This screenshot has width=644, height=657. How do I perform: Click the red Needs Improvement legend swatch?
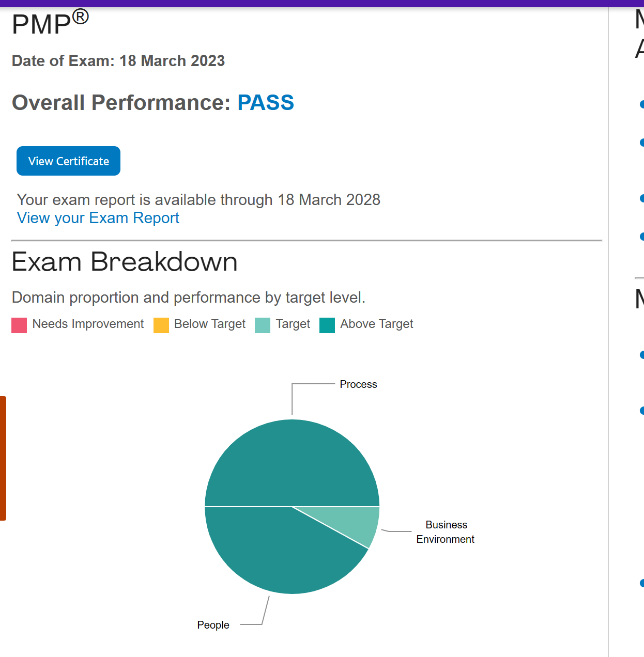[19, 325]
